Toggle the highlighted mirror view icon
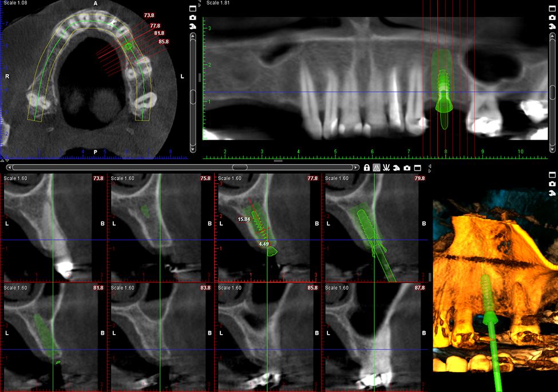 [377, 168]
